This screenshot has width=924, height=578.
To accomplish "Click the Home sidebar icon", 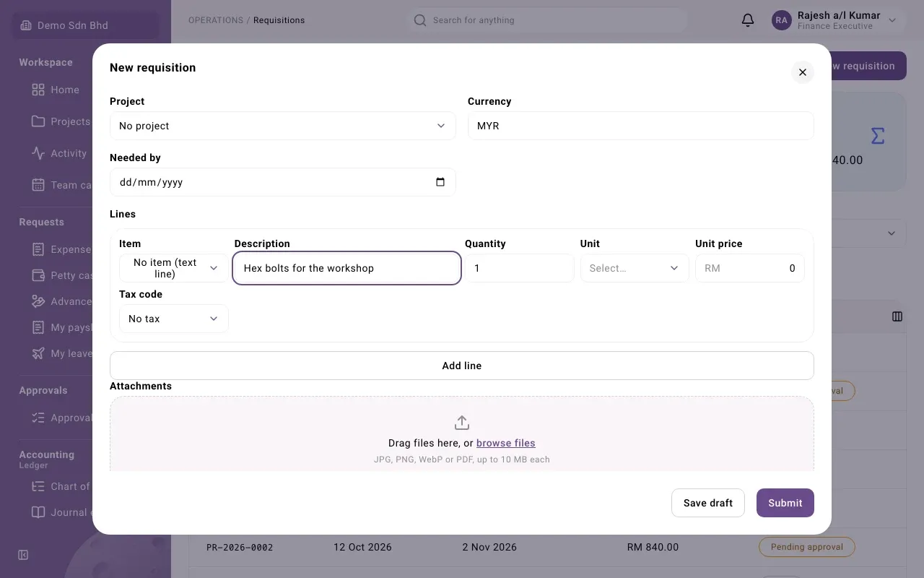I will pyautogui.click(x=38, y=90).
